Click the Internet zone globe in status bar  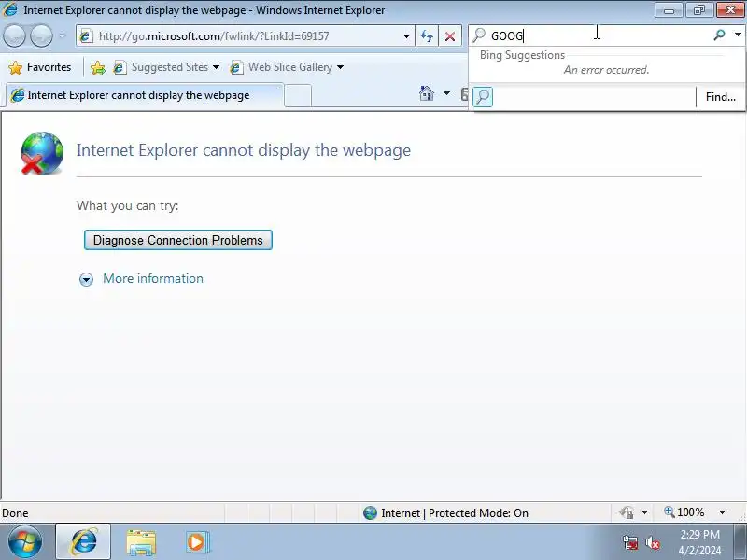tap(370, 512)
